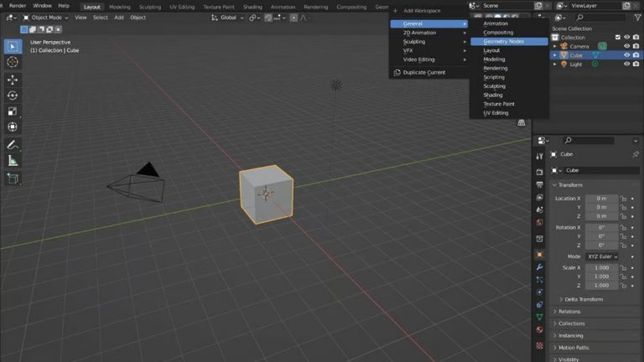Open the View Layer properties tab

pos(540,198)
